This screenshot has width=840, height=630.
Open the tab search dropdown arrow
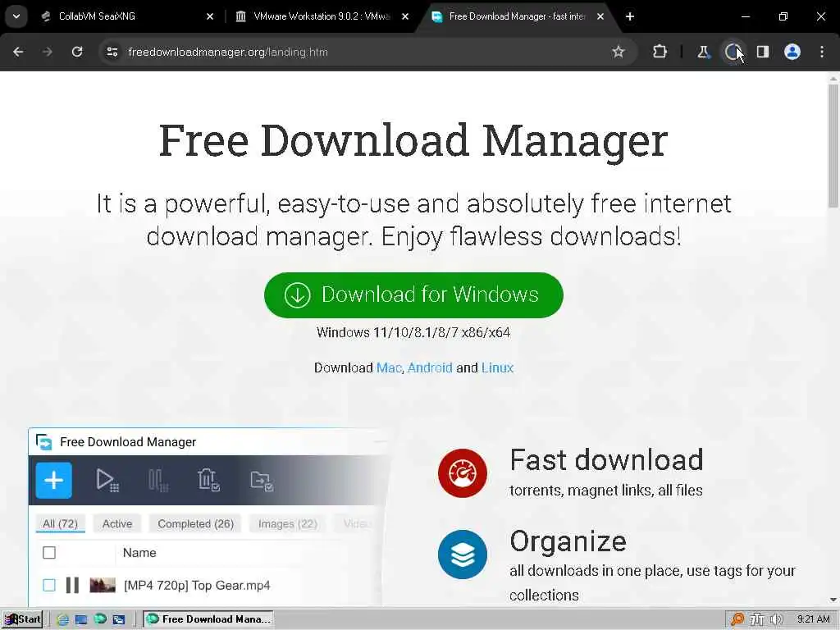click(x=16, y=16)
